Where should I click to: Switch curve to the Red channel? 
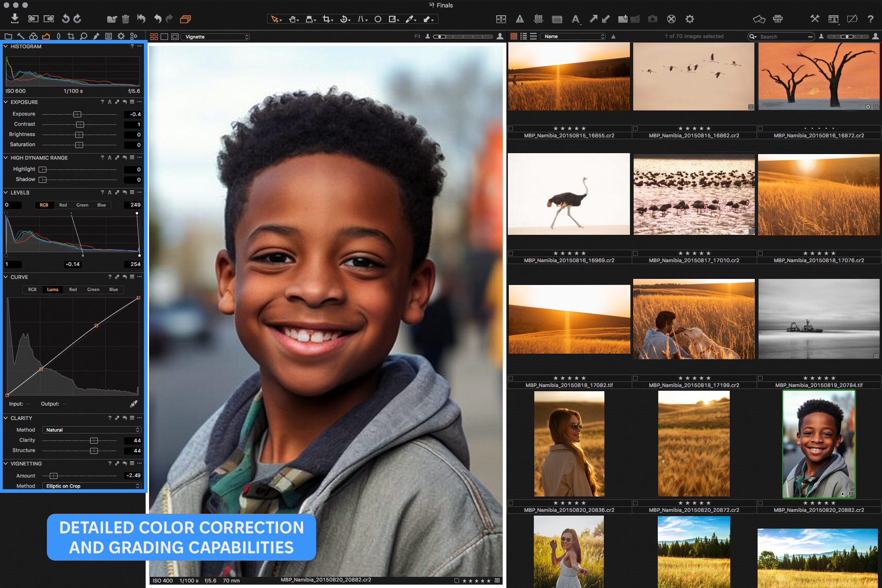[73, 290]
